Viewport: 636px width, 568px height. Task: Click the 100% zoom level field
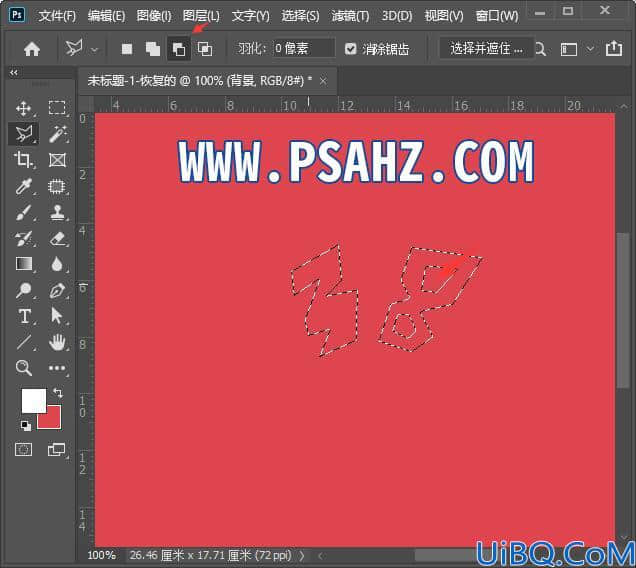101,555
